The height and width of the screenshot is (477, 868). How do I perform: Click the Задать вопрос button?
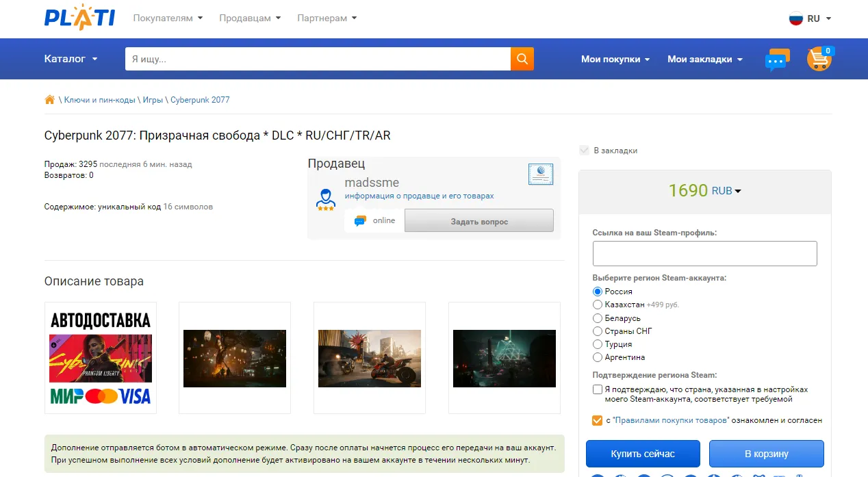[479, 221]
